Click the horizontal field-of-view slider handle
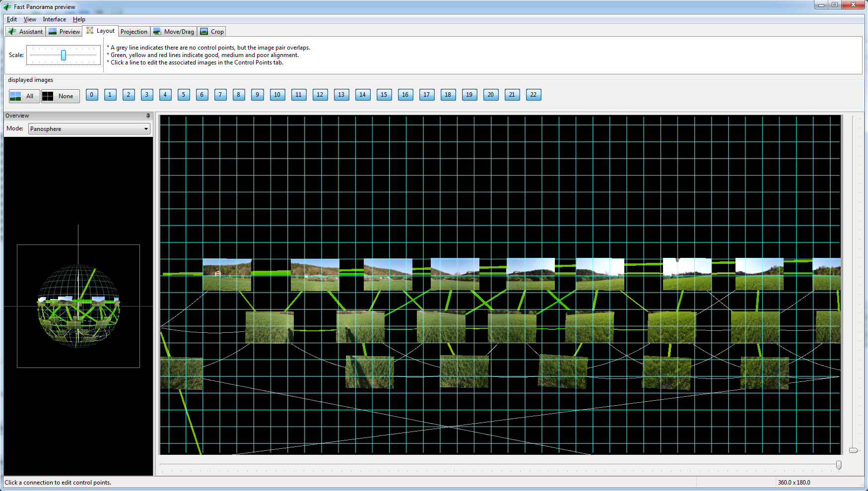Screen dimensions: 868x491 (x=839, y=465)
